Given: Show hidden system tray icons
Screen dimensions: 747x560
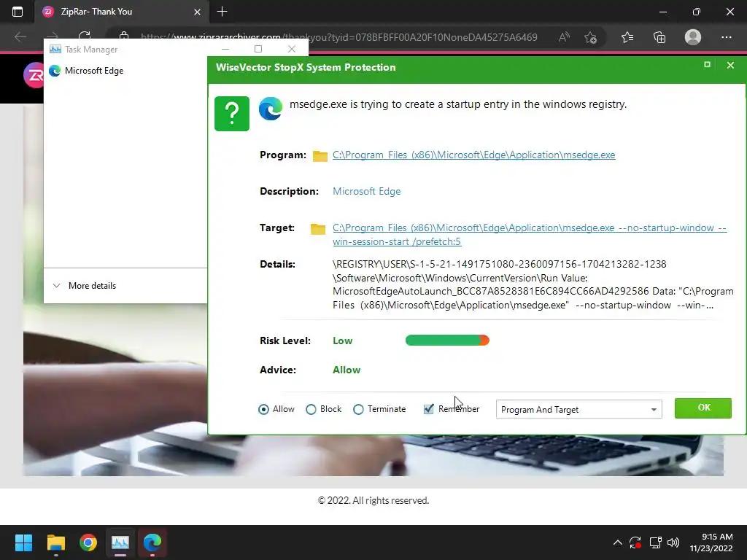Looking at the screenshot, I should [617, 542].
